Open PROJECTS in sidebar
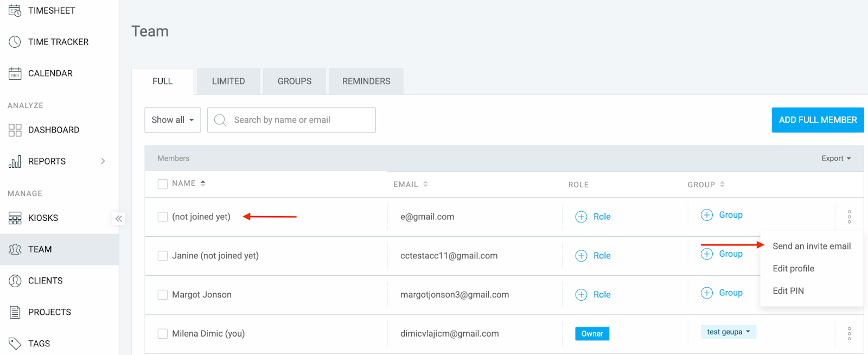This screenshot has height=355, width=868. pyautogui.click(x=50, y=312)
